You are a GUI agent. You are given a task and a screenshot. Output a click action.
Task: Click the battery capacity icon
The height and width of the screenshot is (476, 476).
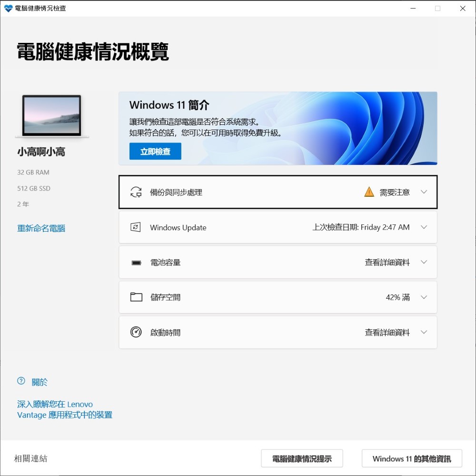[x=136, y=263]
